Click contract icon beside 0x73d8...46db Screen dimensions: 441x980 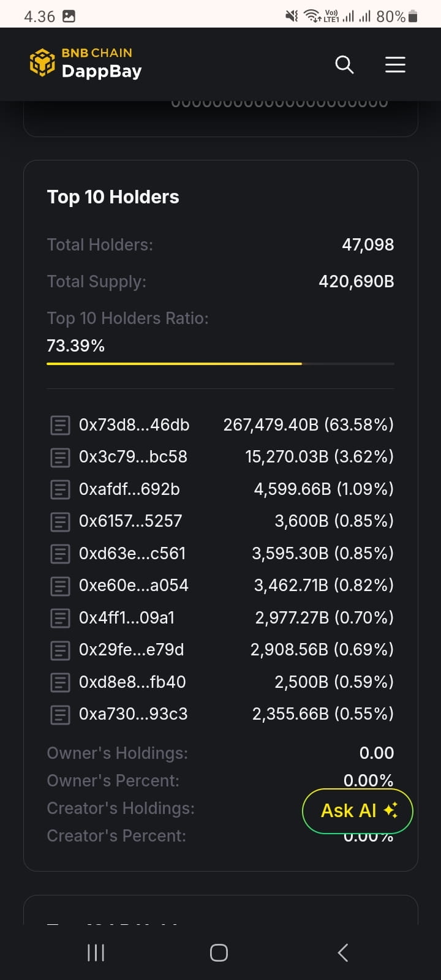click(60, 425)
